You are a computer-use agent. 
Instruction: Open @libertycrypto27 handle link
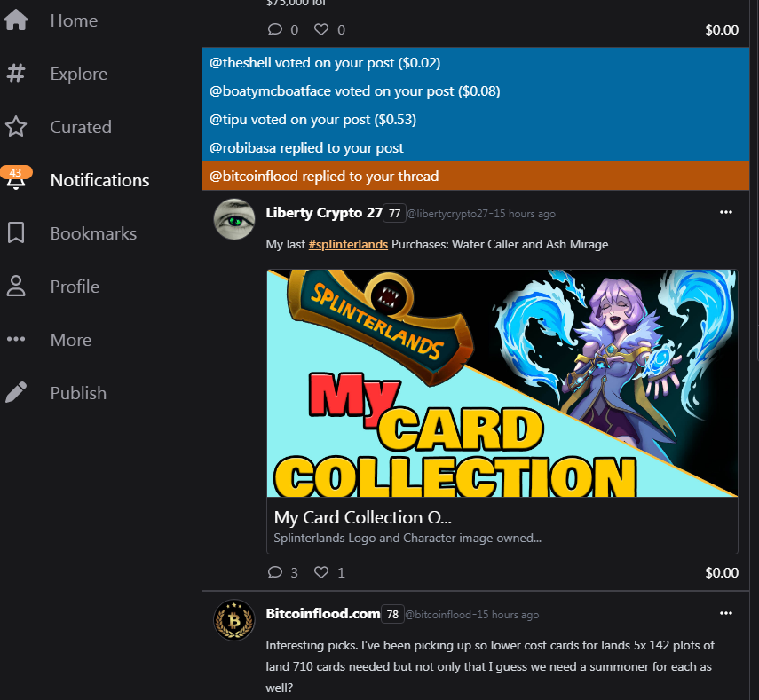[x=447, y=214]
